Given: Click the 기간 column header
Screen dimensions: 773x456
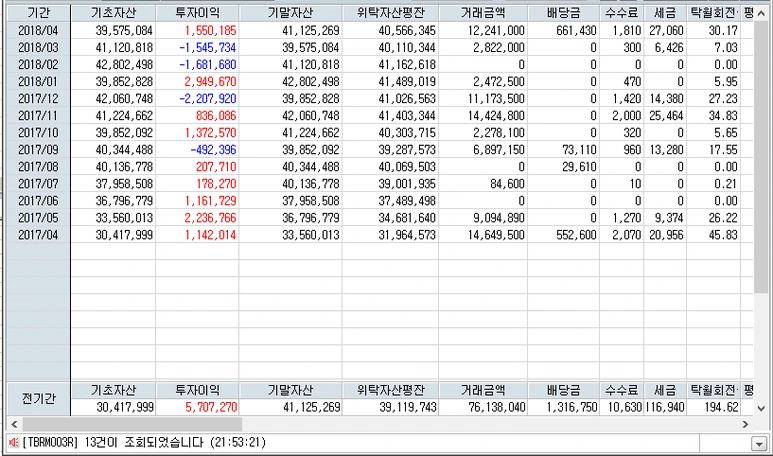Looking at the screenshot, I should point(39,13).
